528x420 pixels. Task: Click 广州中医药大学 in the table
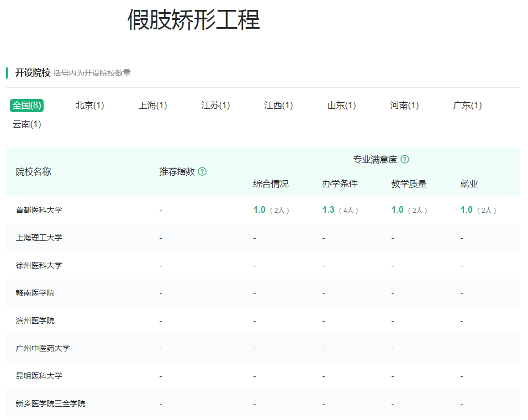coord(43,348)
